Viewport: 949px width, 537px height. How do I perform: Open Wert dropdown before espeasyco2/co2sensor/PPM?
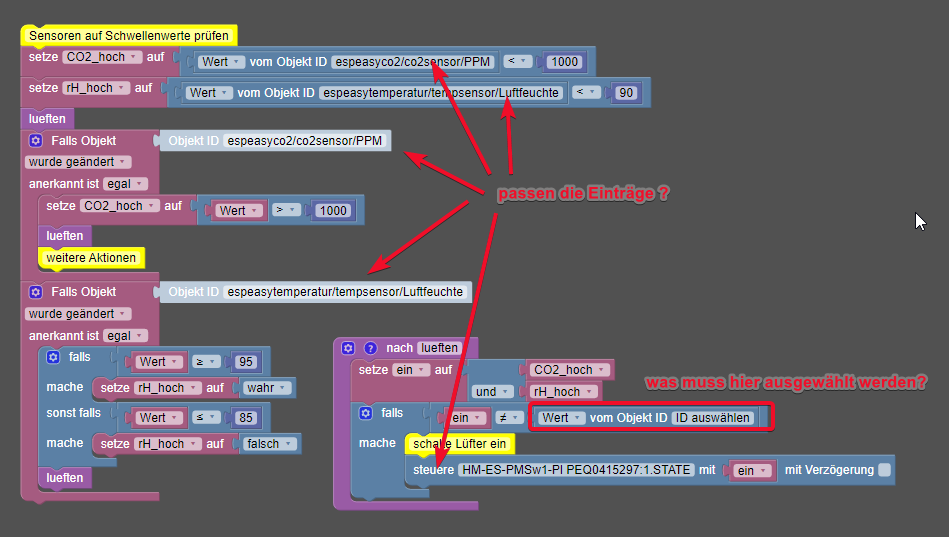[x=222, y=62]
